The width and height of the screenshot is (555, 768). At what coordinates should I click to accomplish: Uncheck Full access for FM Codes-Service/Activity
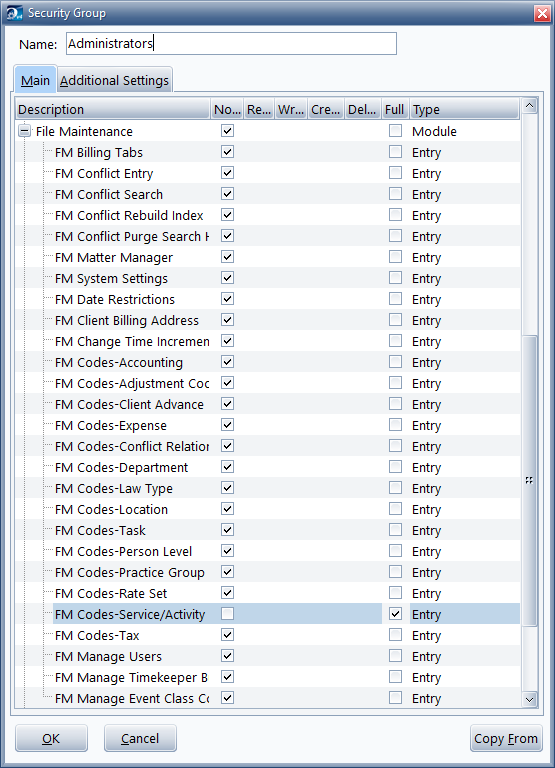pos(395,614)
